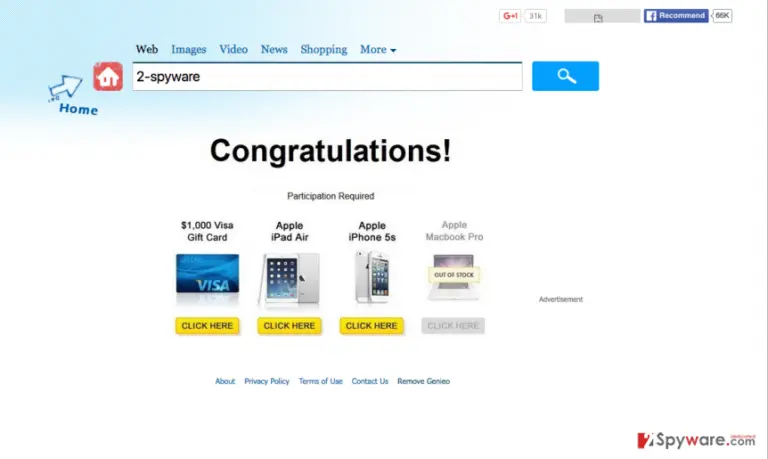Screen dimensions: 768x459
Task: Click the red home icon
Action: click(x=108, y=76)
